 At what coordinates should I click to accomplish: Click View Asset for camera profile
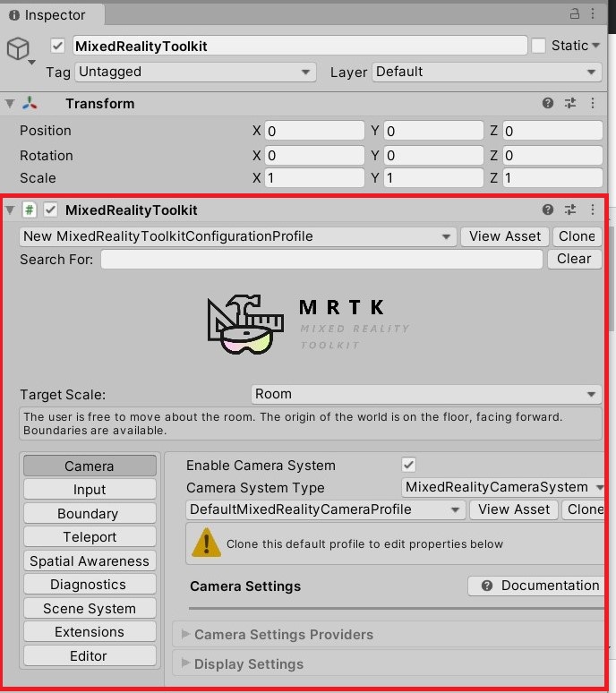513,509
